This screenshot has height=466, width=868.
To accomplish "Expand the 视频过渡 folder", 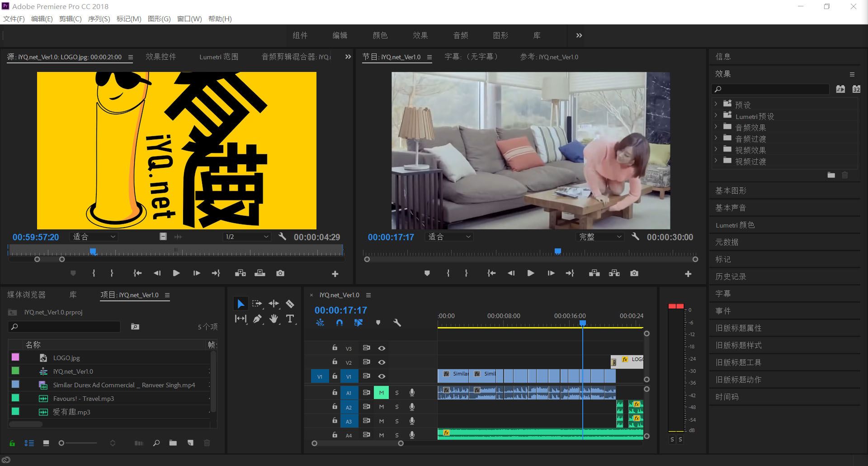I will 716,161.
